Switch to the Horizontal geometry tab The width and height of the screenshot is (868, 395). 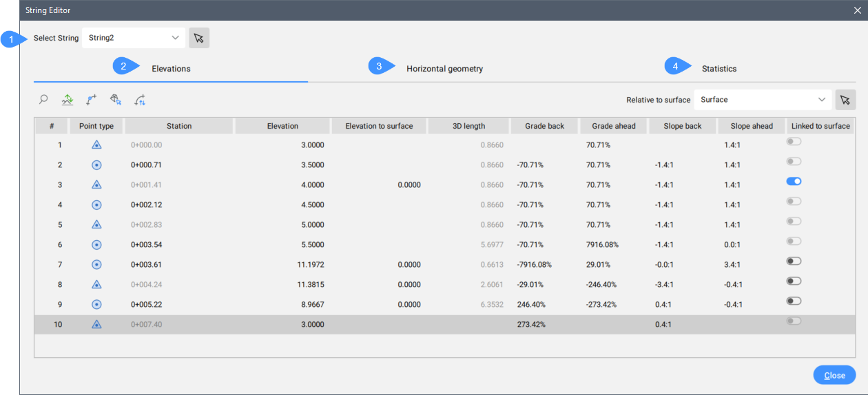coord(444,69)
